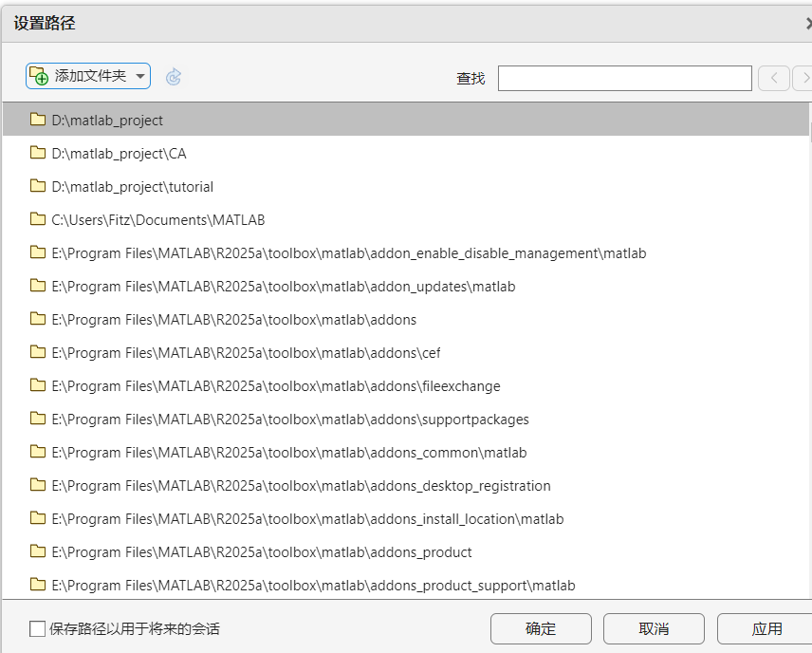Select the toolbox\matlab\addons path row

pyautogui.click(x=406, y=319)
